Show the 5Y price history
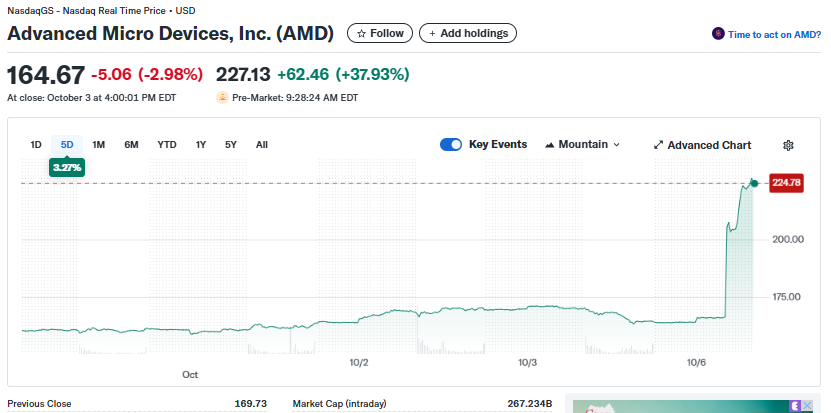This screenshot has height=413, width=831. 231,145
